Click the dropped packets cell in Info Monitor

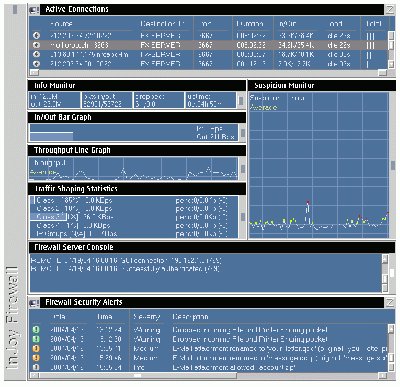pyautogui.click(x=159, y=100)
